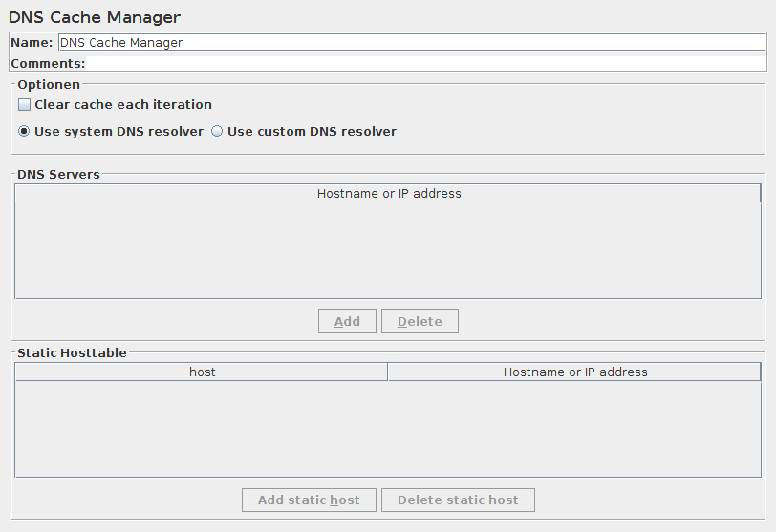Click the empty DNS Servers table area
776x532 pixels.
[388, 250]
